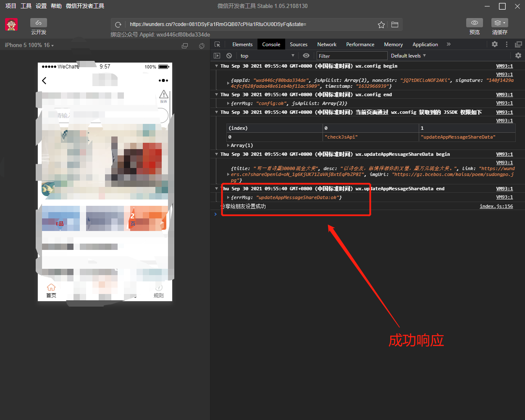Viewport: 525px width, 420px height.
Task: Click the (index) table header
Action: pyautogui.click(x=275, y=128)
